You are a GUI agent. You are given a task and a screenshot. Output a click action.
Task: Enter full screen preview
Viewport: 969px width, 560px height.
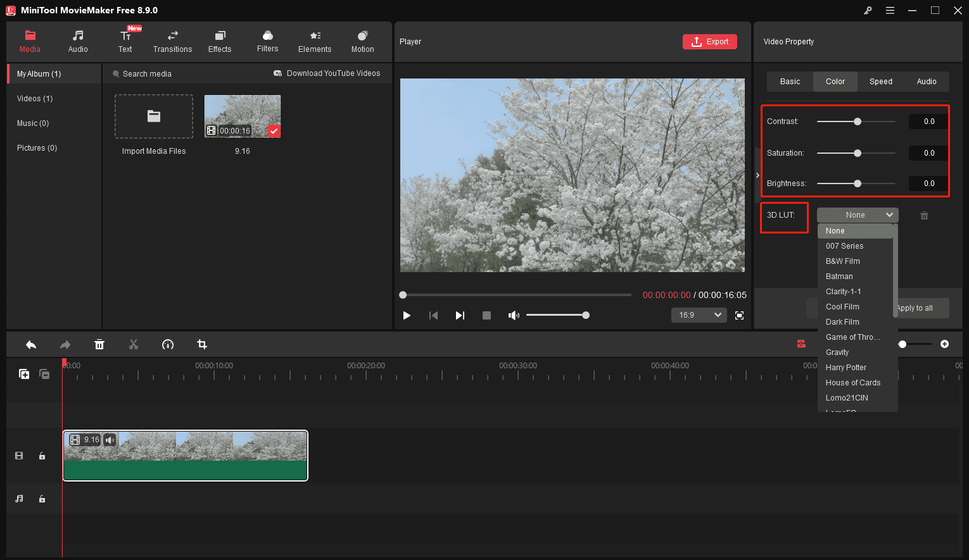(x=739, y=315)
